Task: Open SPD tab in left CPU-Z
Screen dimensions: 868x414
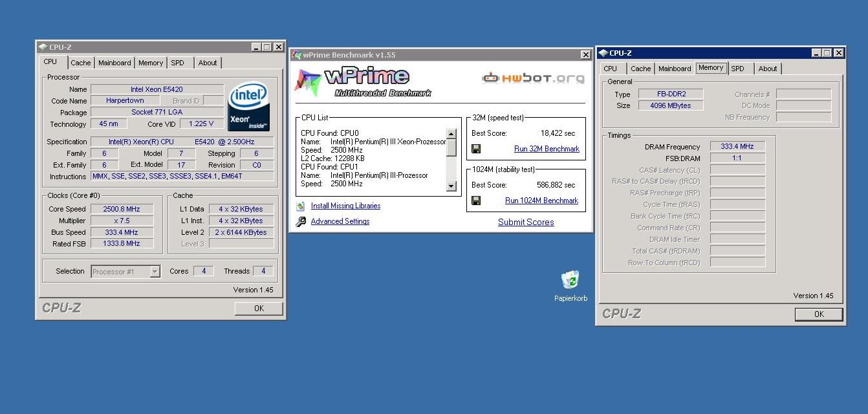Action: point(178,63)
